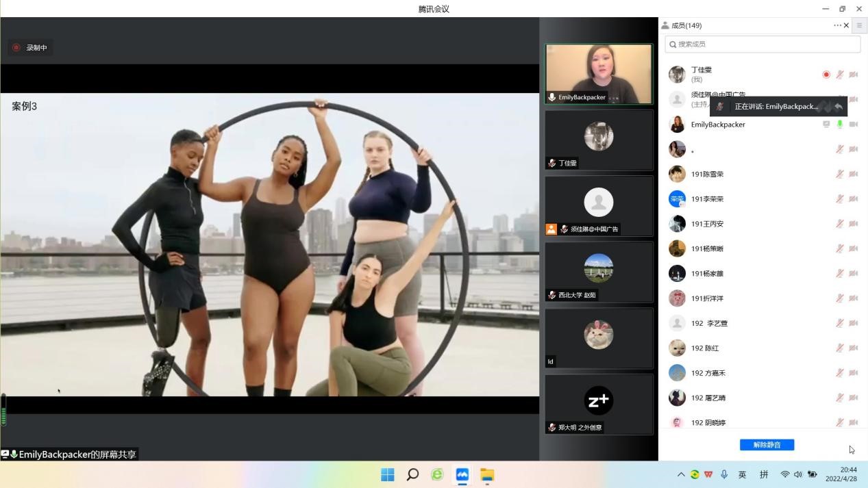Open the Wi-Fi network tray icon

click(785, 474)
